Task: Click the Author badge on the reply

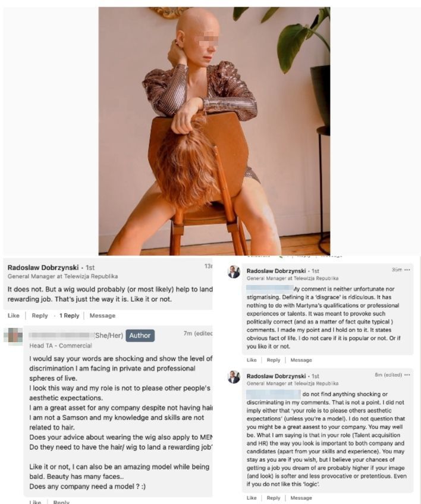Action: (140, 336)
